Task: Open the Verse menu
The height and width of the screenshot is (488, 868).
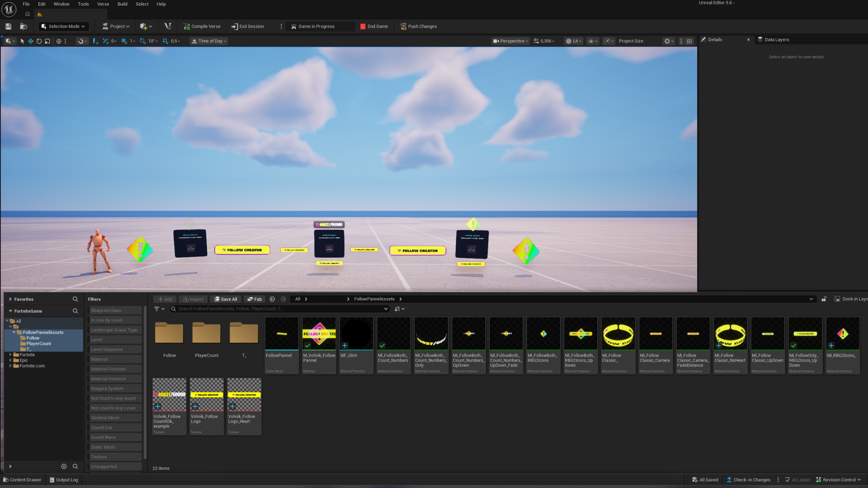Action: (103, 4)
